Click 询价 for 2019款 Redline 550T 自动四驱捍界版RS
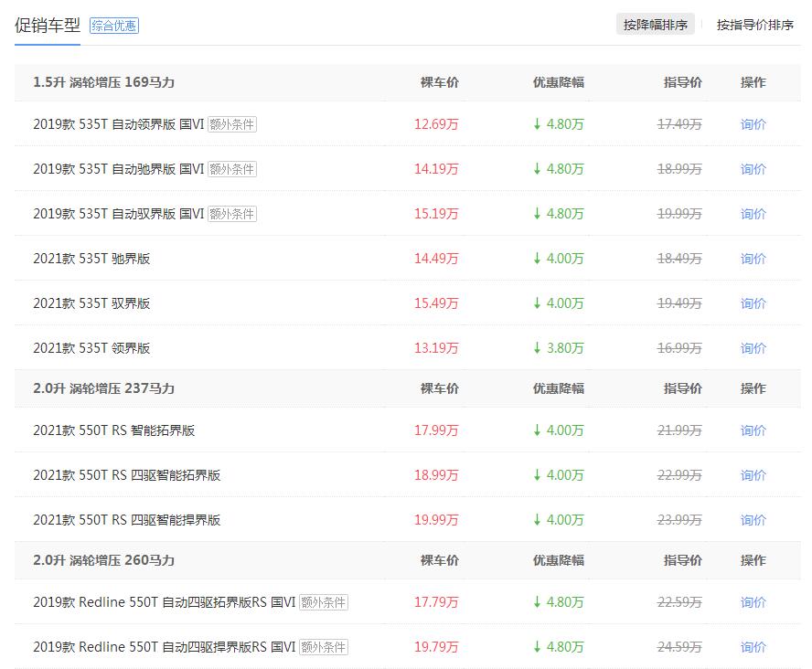 753,647
